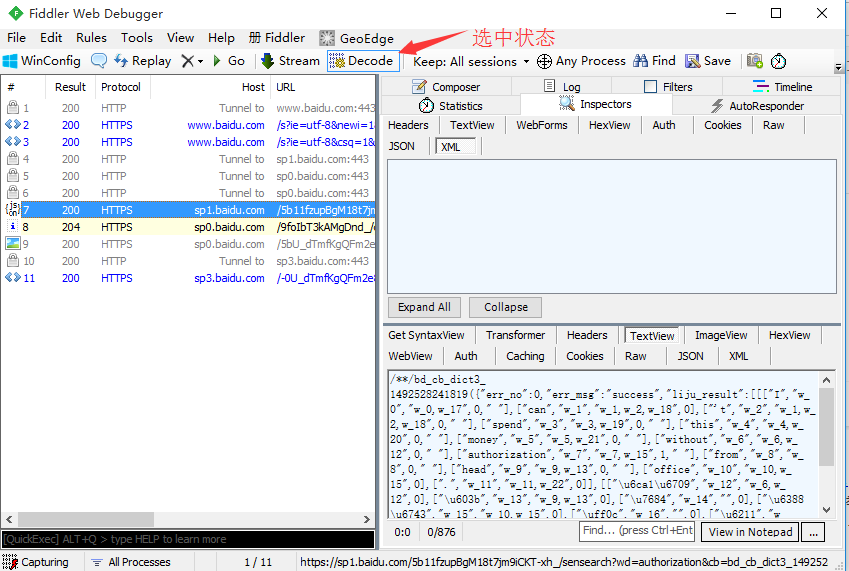
Task: Select session 11 sp3.baidu.com row
Action: (188, 278)
